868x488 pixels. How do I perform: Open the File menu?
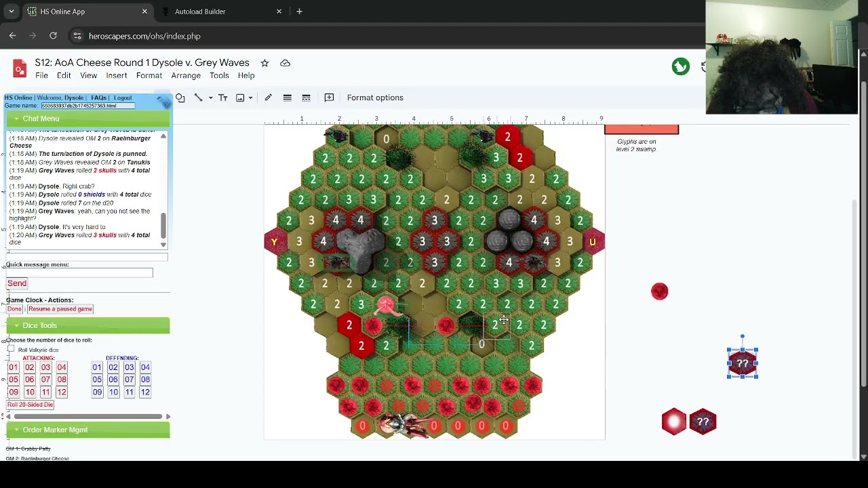coord(41,75)
